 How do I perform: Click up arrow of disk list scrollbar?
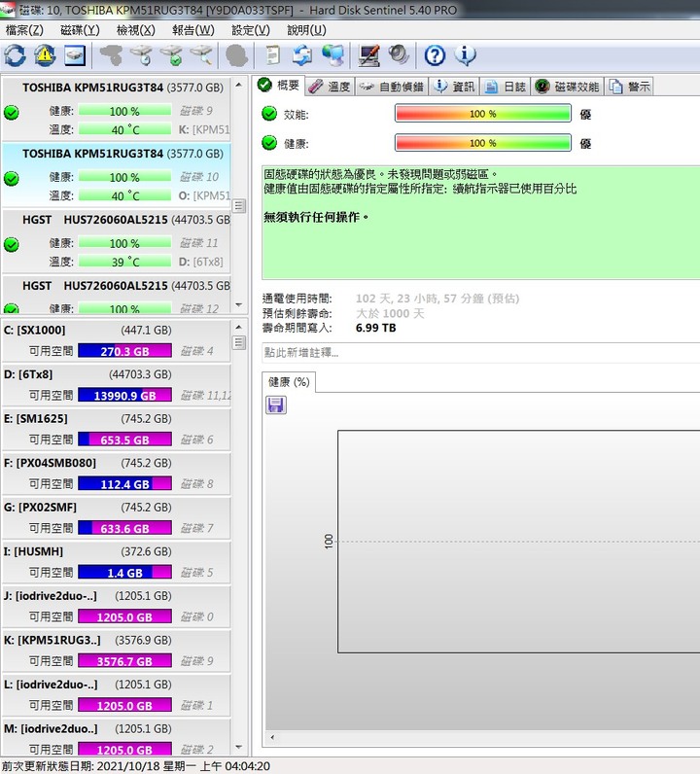point(239,85)
